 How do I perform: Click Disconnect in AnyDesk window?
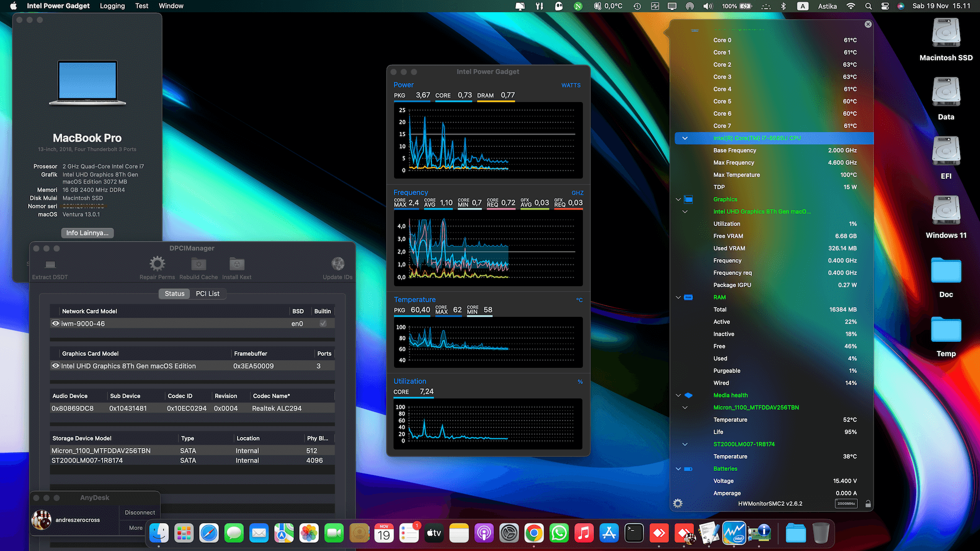[140, 513]
